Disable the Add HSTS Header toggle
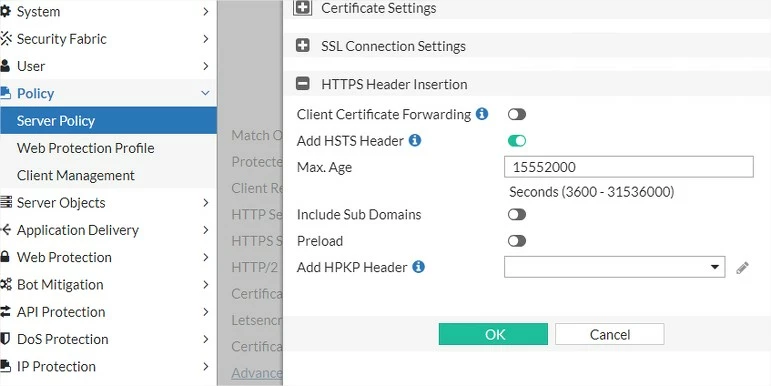The image size is (771, 386). tap(517, 141)
